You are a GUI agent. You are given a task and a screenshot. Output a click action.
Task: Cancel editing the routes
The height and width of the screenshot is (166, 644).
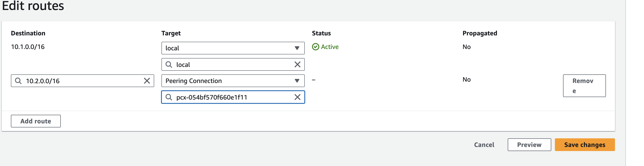click(484, 145)
